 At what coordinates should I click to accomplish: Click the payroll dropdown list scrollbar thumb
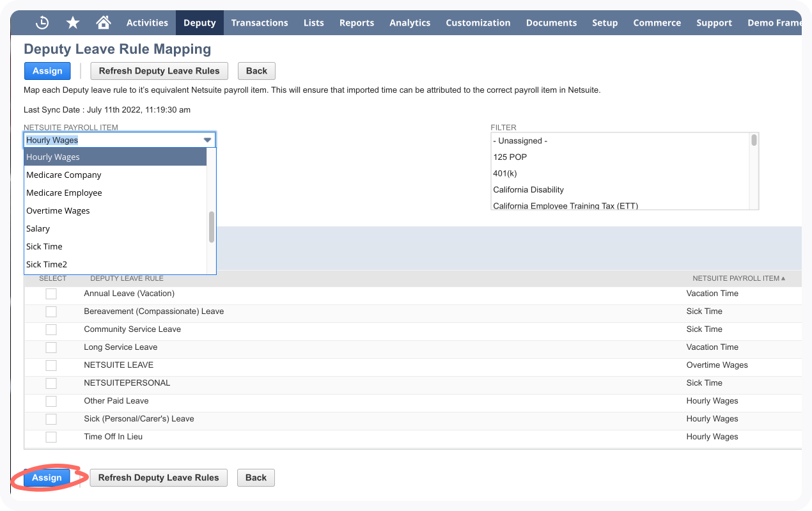click(212, 227)
